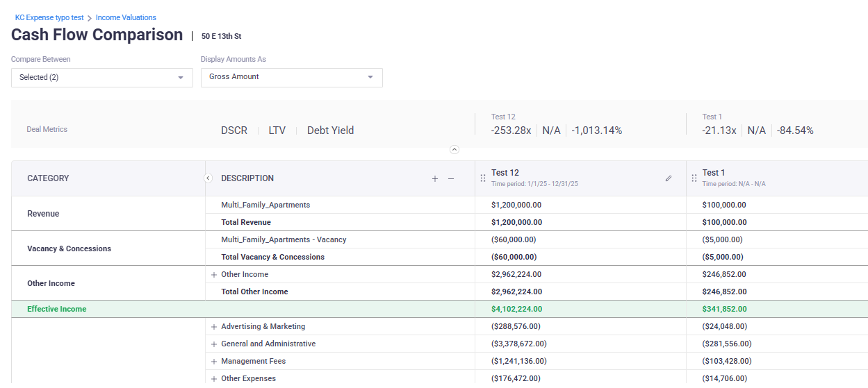This screenshot has height=388, width=868.
Task: Click the $4,102,224.00 Effective Income value
Action: (516, 310)
